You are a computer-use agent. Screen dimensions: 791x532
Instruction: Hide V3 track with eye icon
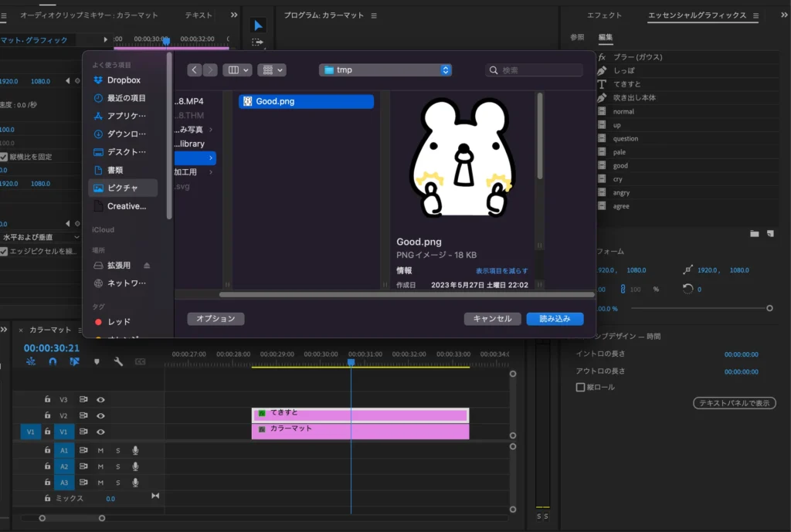coord(100,400)
